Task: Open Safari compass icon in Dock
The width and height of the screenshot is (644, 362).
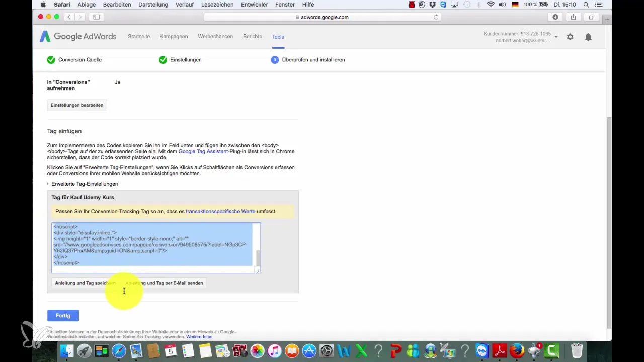Action: tap(119, 351)
